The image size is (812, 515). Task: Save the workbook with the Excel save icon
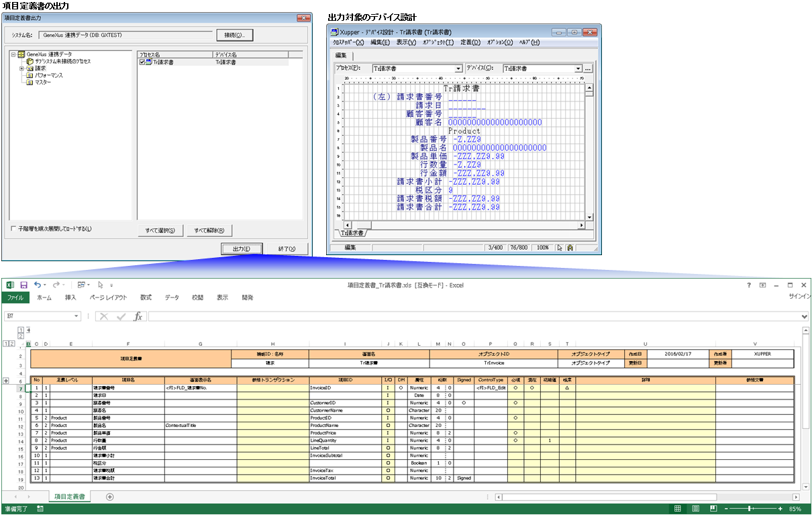pos(24,285)
